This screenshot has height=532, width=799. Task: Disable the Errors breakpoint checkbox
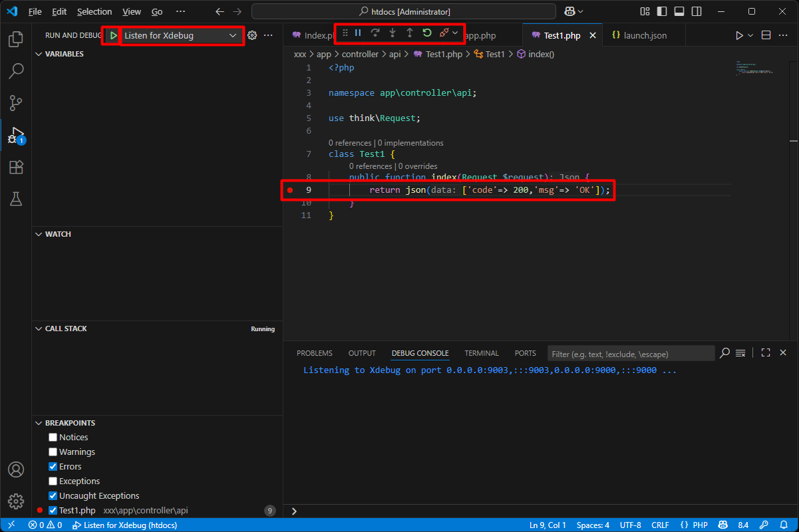53,466
